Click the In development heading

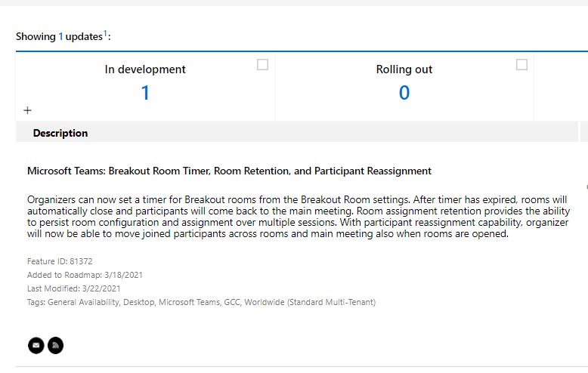point(145,69)
